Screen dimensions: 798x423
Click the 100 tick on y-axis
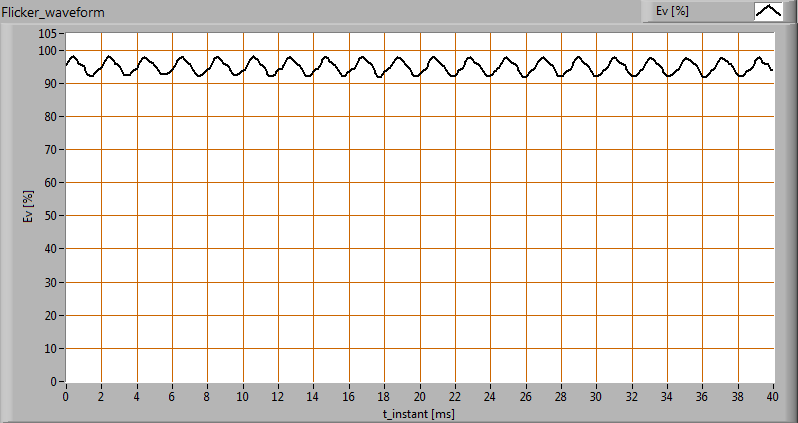coord(48,50)
